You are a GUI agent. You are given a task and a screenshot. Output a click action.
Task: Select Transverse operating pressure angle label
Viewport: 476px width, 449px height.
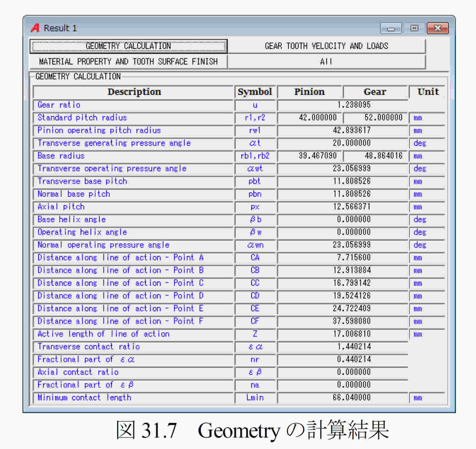pyautogui.click(x=112, y=168)
